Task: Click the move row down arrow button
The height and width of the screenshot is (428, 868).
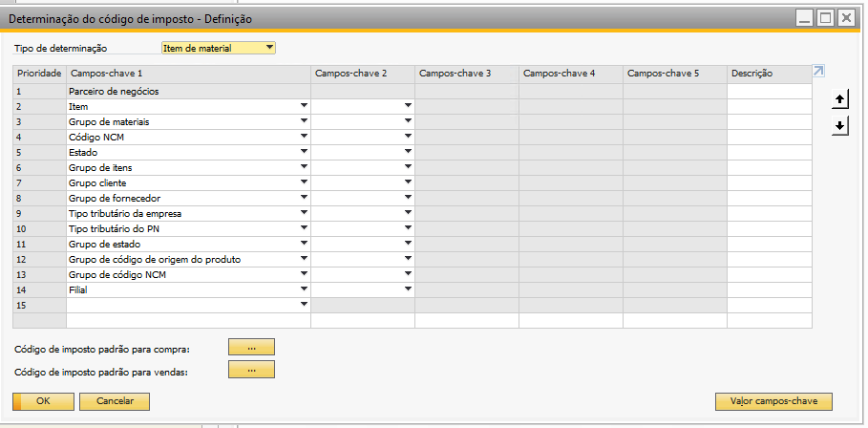Action: [840, 125]
